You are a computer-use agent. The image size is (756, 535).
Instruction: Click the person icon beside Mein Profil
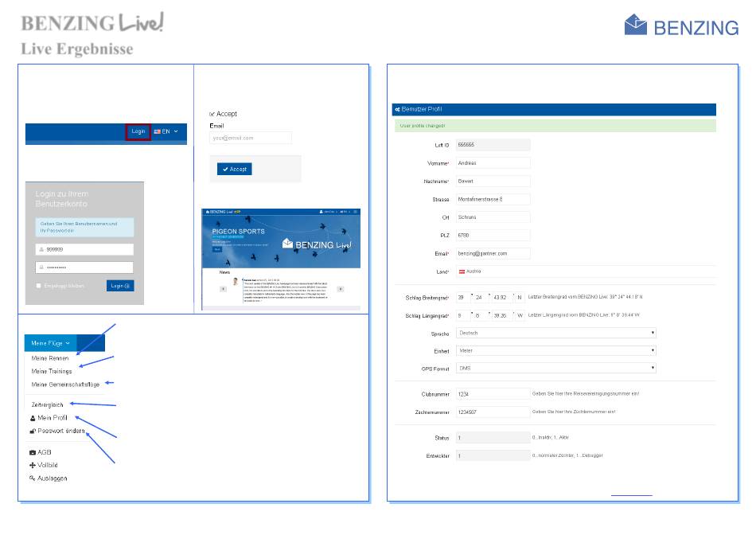pos(33,419)
